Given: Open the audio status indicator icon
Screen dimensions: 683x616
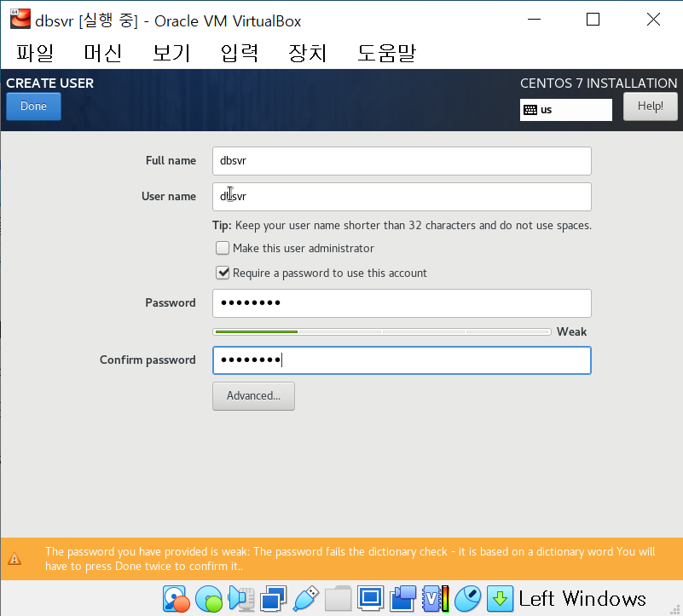Looking at the screenshot, I should [241, 599].
